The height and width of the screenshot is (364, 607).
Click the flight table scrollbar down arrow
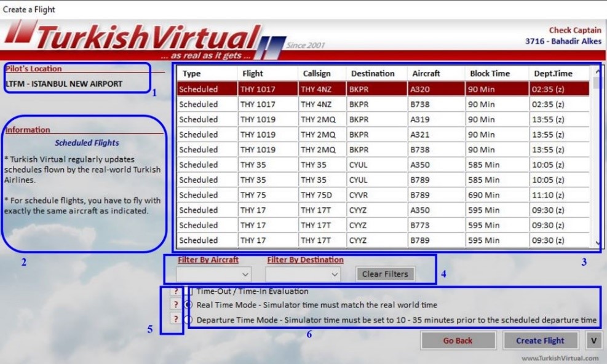(x=598, y=243)
